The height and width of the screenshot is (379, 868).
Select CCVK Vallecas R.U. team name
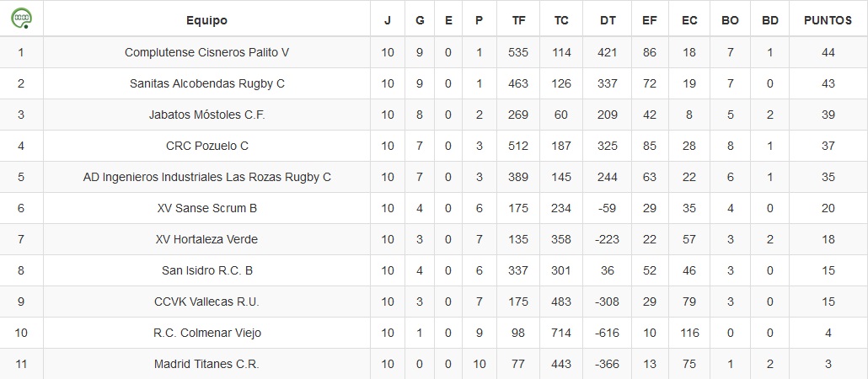(206, 302)
